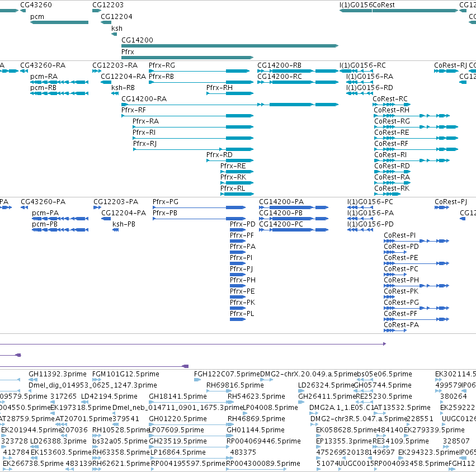476x472 pixels.
Task: Select transcript Pfrx-RD
Action: [219, 155]
